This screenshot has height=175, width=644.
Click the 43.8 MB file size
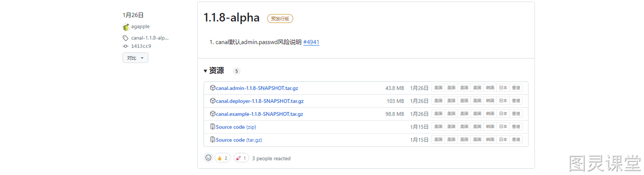coord(394,88)
